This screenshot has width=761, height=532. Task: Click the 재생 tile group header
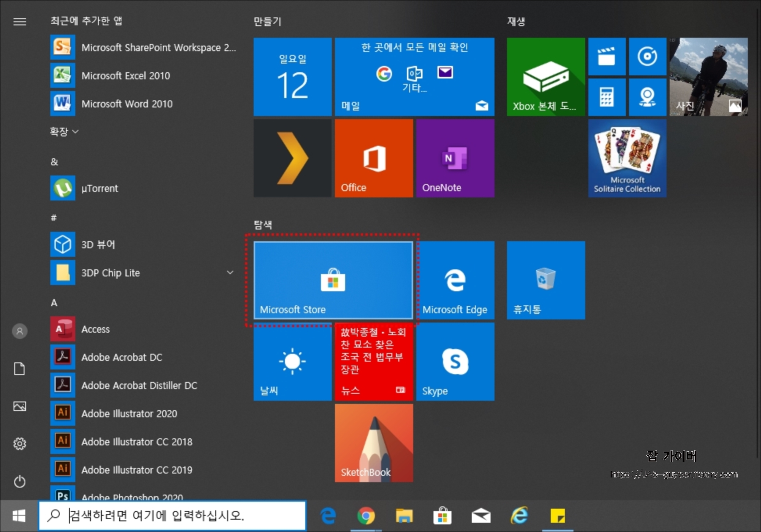click(x=516, y=21)
